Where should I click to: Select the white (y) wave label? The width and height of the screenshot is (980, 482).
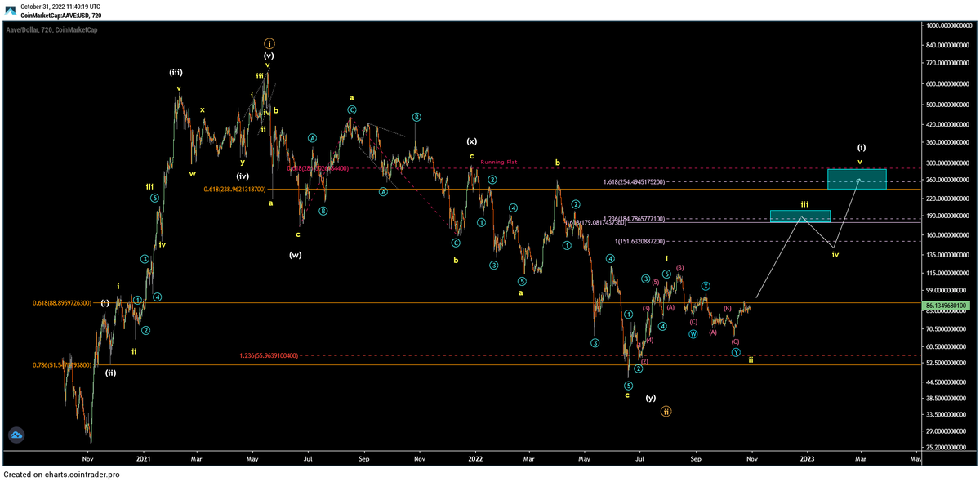click(651, 398)
